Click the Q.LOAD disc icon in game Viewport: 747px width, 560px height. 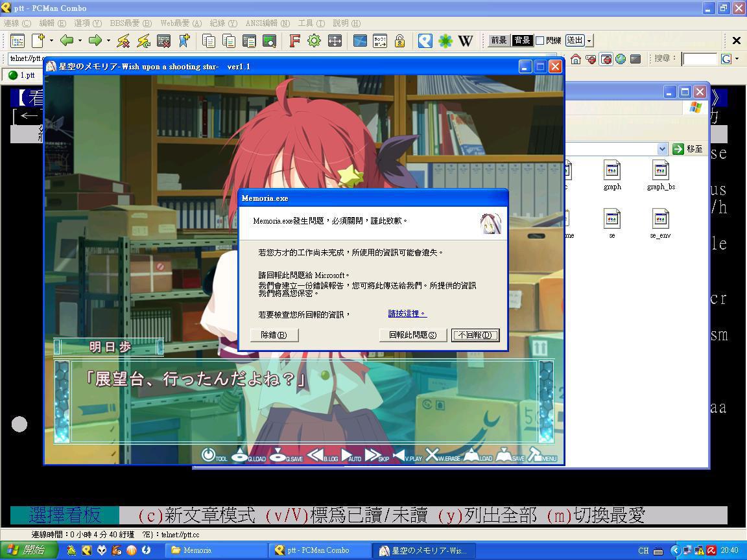248,456
